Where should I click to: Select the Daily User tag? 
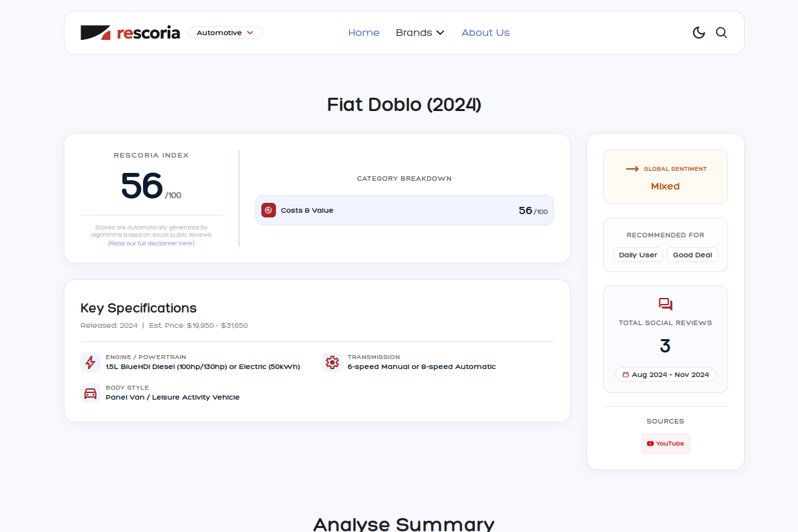coord(638,255)
